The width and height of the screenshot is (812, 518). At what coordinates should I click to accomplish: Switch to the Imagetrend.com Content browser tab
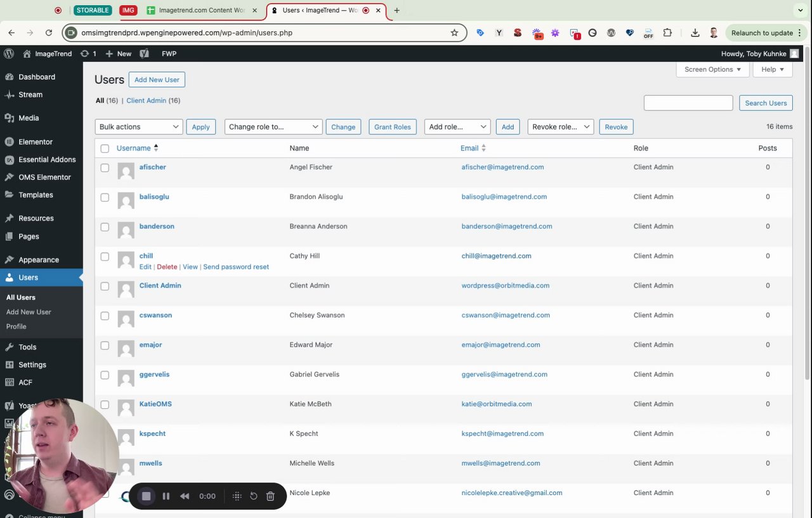[202, 10]
